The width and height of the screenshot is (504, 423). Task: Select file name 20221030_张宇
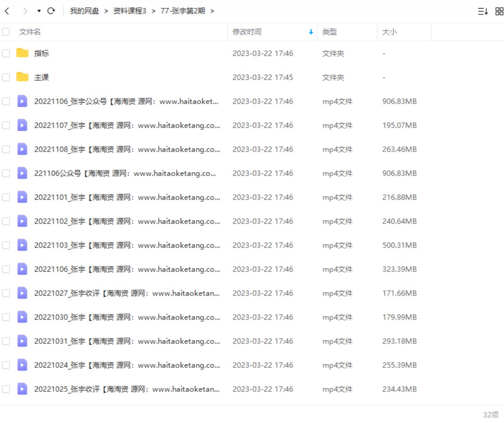point(127,317)
